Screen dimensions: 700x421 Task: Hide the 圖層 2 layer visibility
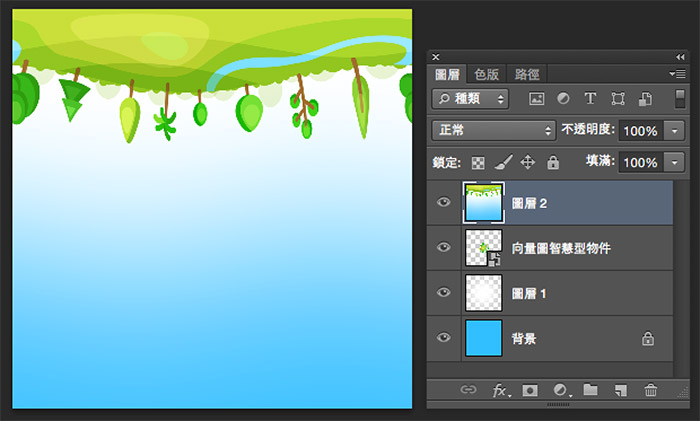(445, 203)
